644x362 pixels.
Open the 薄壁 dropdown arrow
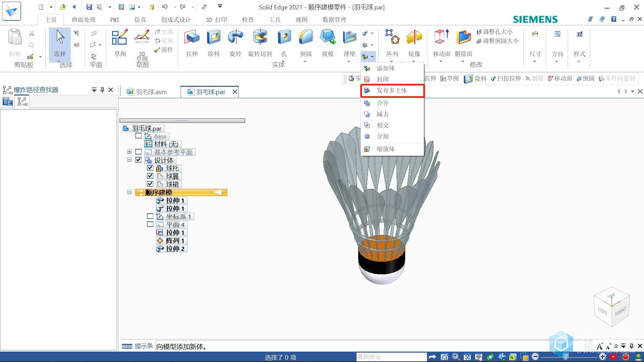coord(348,62)
